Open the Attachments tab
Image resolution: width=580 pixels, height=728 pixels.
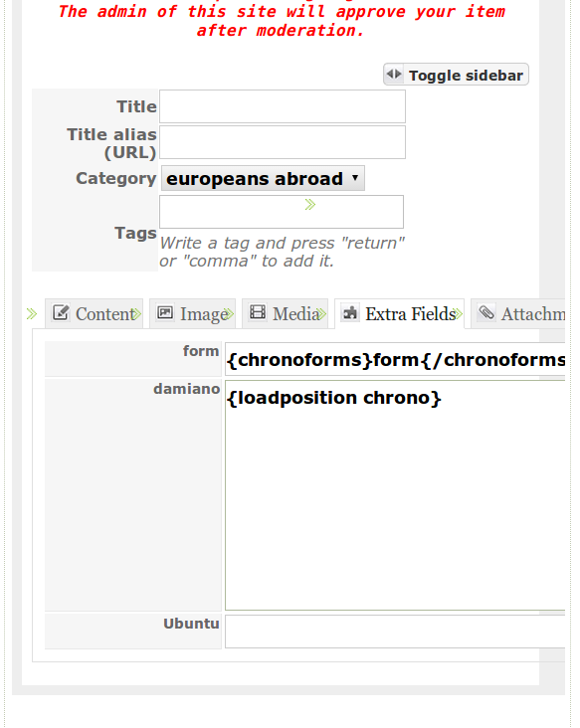518,314
